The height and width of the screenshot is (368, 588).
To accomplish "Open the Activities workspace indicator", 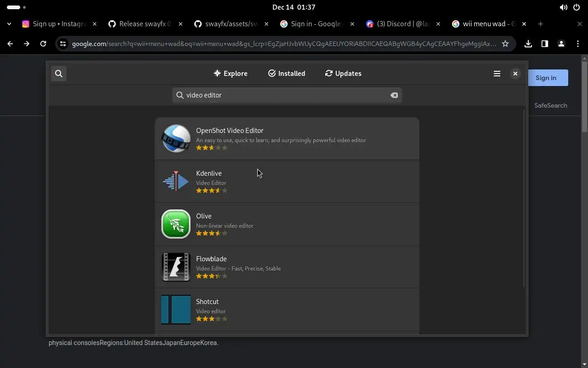I will click(x=17, y=7).
